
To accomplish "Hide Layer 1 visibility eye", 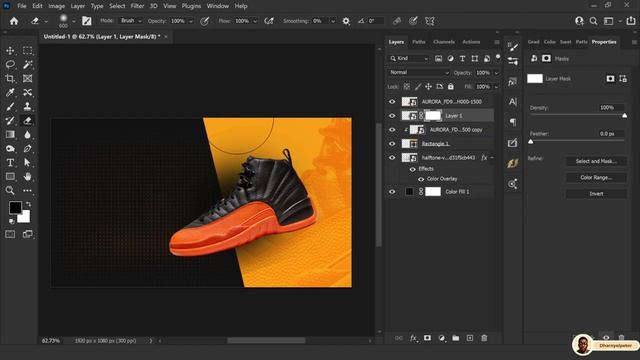I will point(392,116).
